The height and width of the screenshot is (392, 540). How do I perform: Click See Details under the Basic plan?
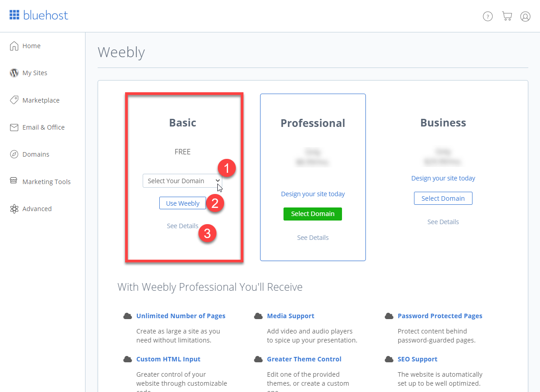(x=182, y=226)
